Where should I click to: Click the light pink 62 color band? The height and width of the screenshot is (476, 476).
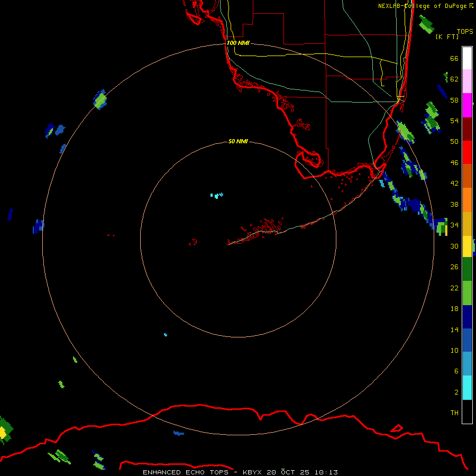[x=467, y=81]
